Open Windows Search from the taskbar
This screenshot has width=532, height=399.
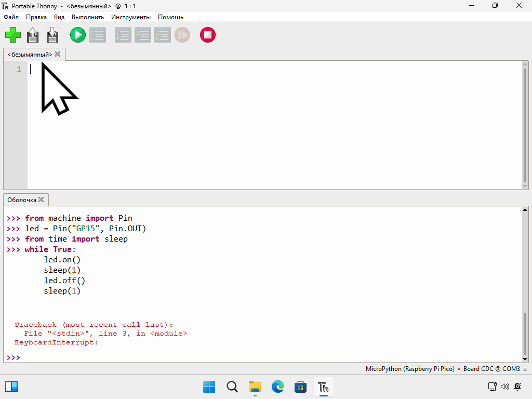click(232, 387)
